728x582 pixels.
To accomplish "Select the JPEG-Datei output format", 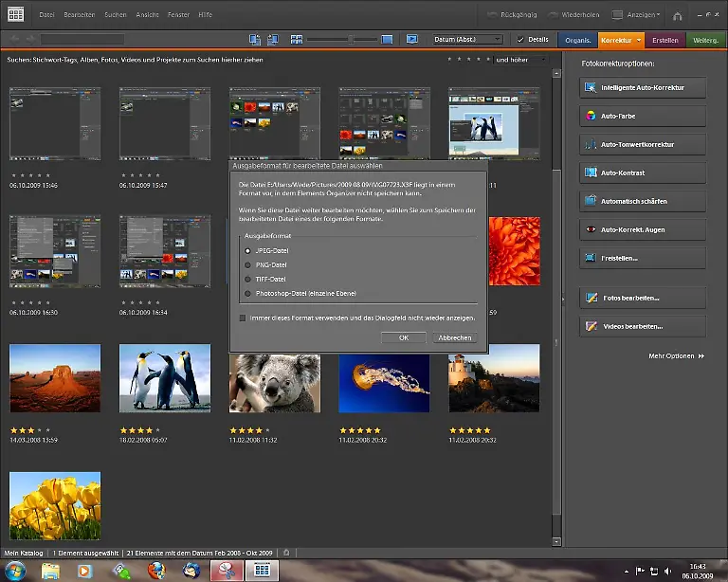I will click(x=248, y=250).
